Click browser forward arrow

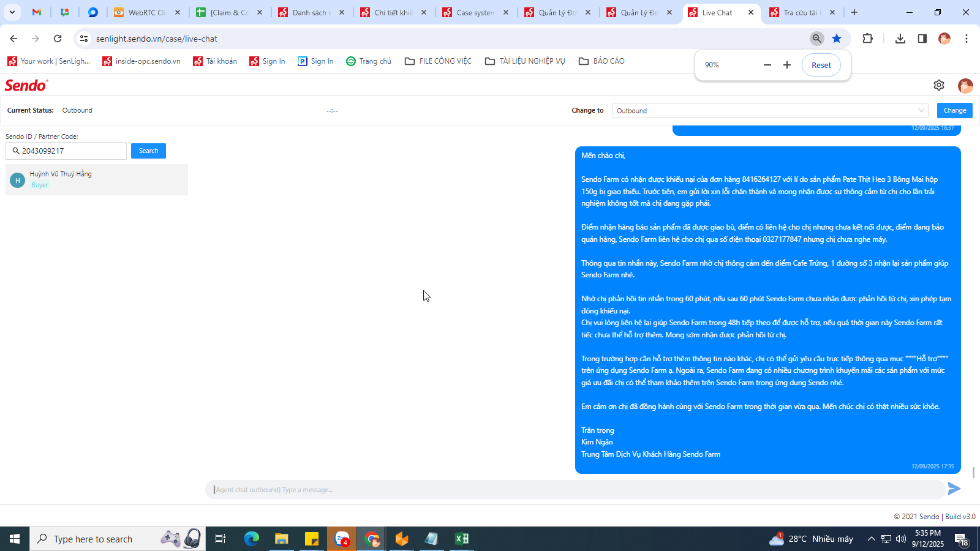(x=36, y=39)
